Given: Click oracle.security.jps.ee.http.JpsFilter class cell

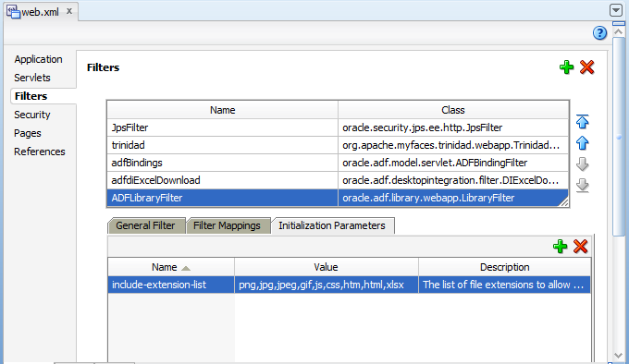Looking at the screenshot, I should coord(453,127).
